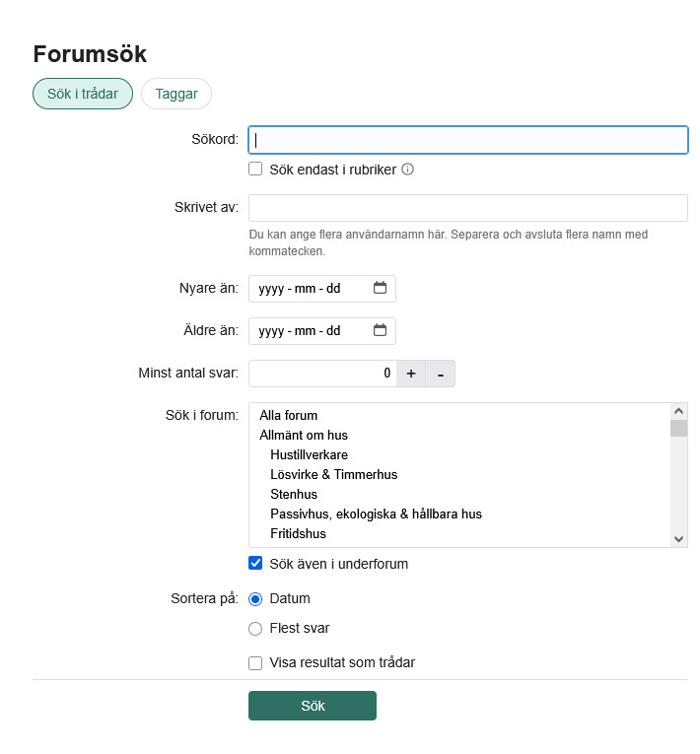The height and width of the screenshot is (754, 700).
Task: Choose Fritidshus in the forum list
Action: pyautogui.click(x=298, y=533)
